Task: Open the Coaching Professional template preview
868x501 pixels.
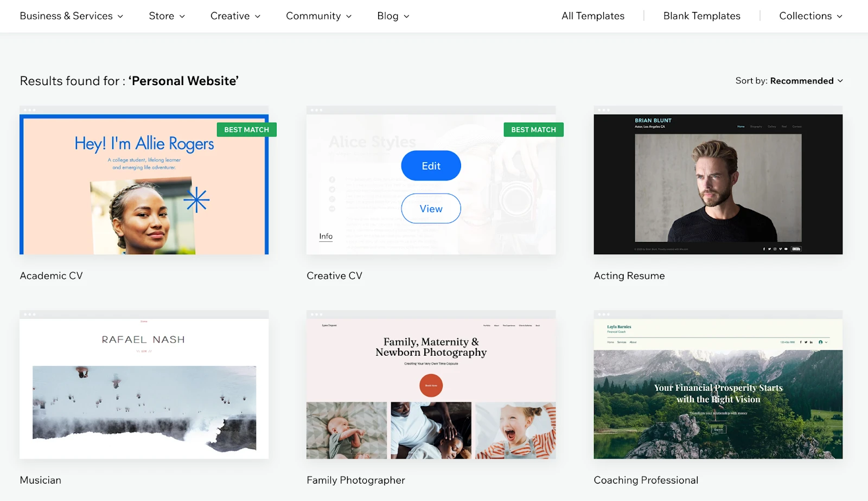Action: click(x=718, y=389)
